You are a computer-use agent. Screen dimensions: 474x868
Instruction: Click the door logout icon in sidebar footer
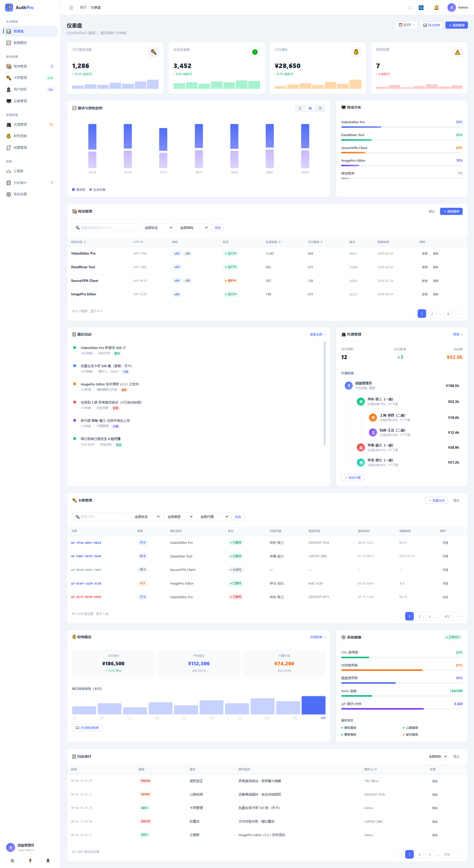(x=48, y=861)
